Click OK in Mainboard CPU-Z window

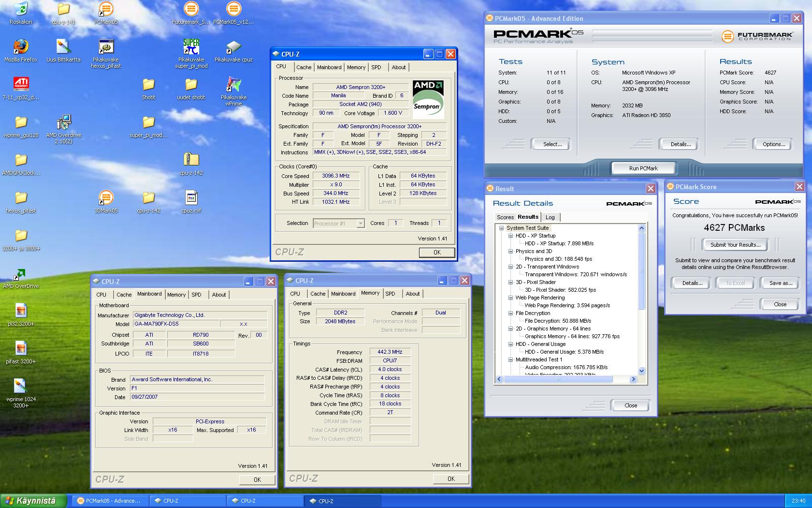tap(257, 479)
